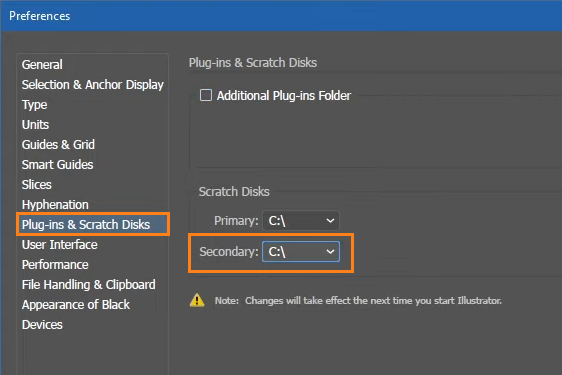Screen dimensions: 562x375
Task: Open the User Interface preferences
Action: (x=59, y=245)
